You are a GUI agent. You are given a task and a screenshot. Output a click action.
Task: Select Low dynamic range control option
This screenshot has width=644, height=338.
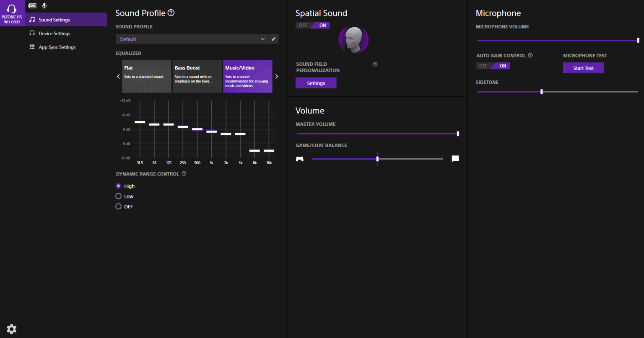[119, 196]
